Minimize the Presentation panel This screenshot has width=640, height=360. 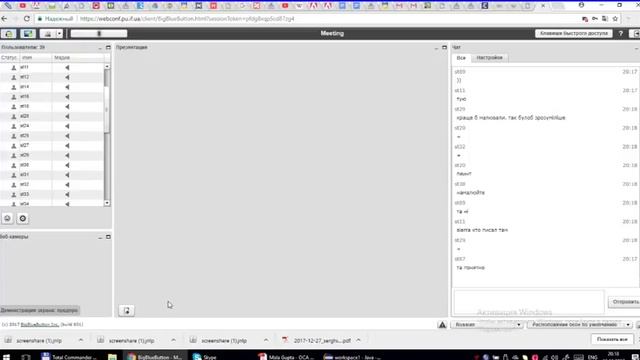(x=436, y=48)
